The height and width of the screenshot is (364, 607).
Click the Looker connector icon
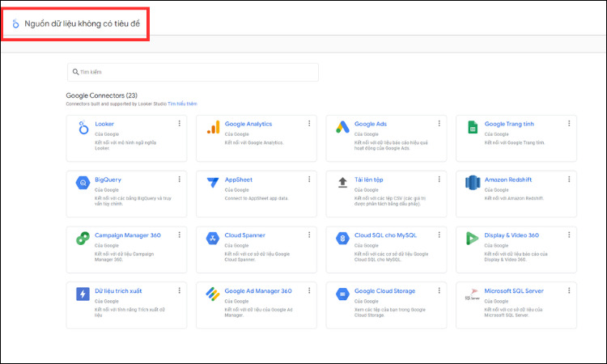[x=83, y=127]
